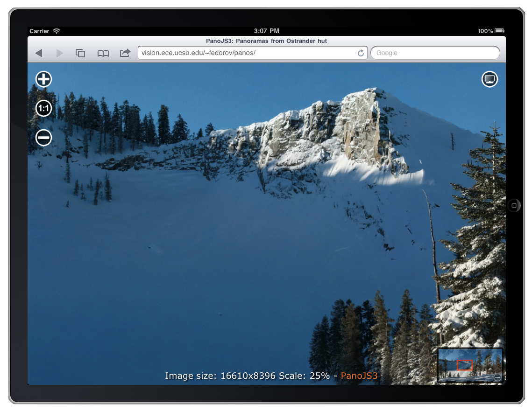This screenshot has width=532, height=411.
Task: Open the bookmarks book icon
Action: 103,53
